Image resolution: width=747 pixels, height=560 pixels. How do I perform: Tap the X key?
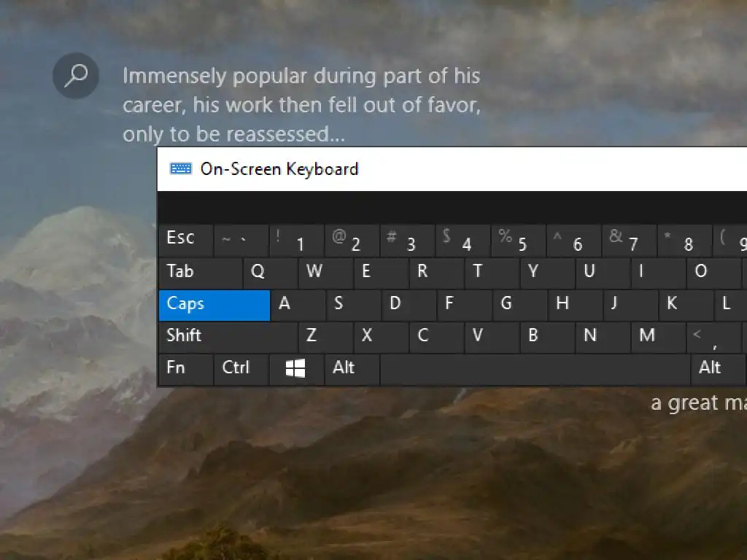click(382, 337)
